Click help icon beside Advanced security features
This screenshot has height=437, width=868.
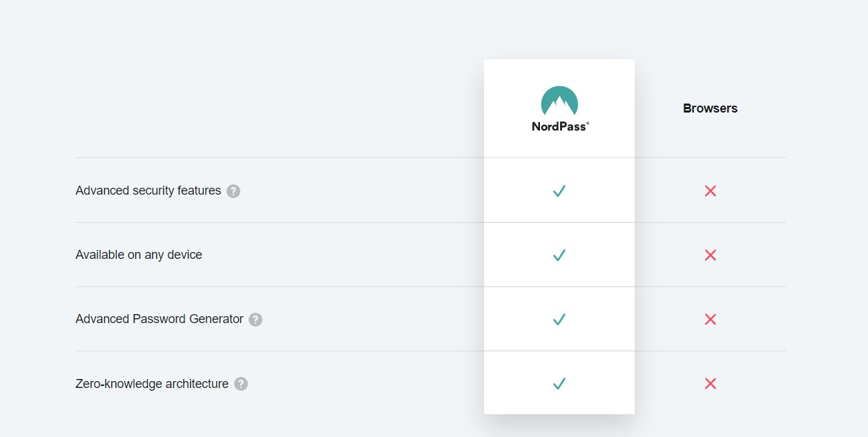233,191
